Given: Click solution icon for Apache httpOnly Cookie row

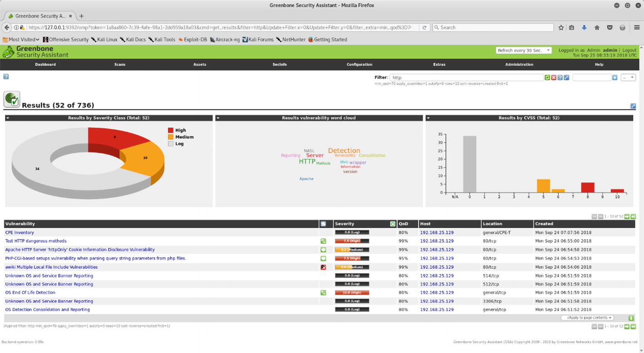Looking at the screenshot, I should point(323,250).
